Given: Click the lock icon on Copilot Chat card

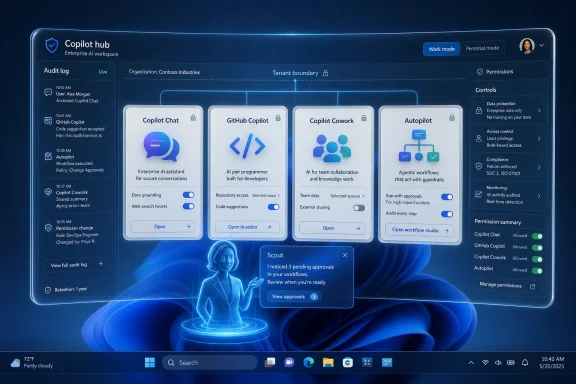Looking at the screenshot, I should point(193,118).
